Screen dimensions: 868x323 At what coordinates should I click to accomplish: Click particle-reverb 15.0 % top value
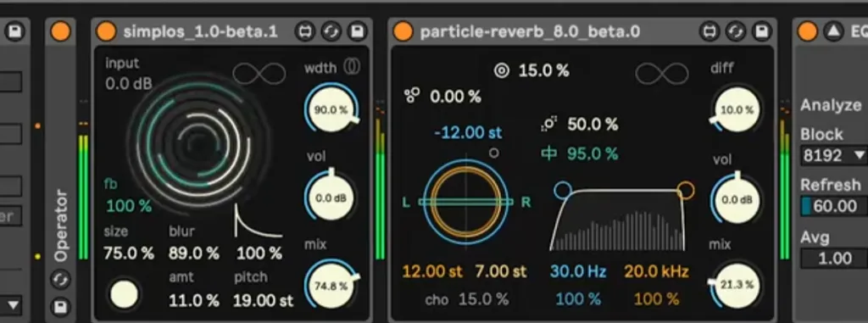click(x=543, y=71)
